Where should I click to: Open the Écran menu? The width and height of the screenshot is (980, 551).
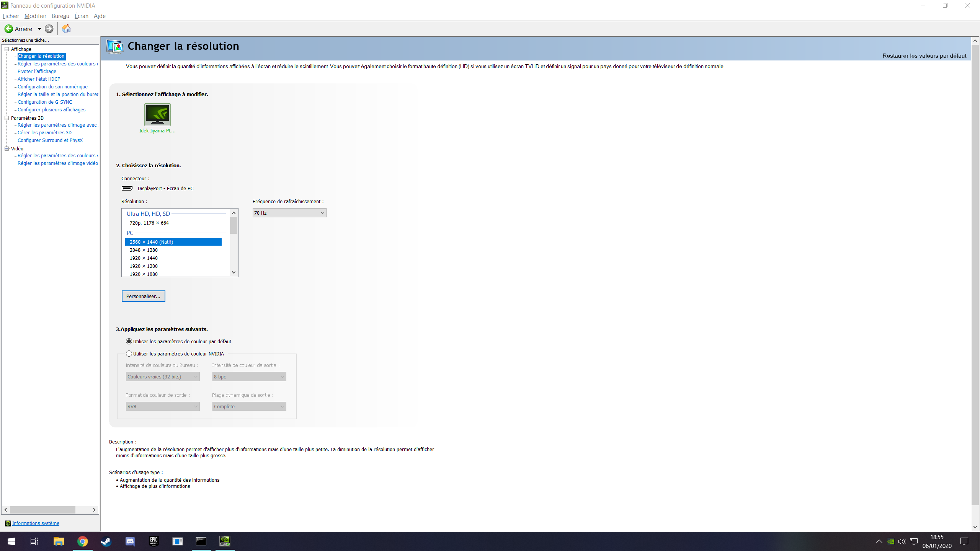click(x=81, y=16)
